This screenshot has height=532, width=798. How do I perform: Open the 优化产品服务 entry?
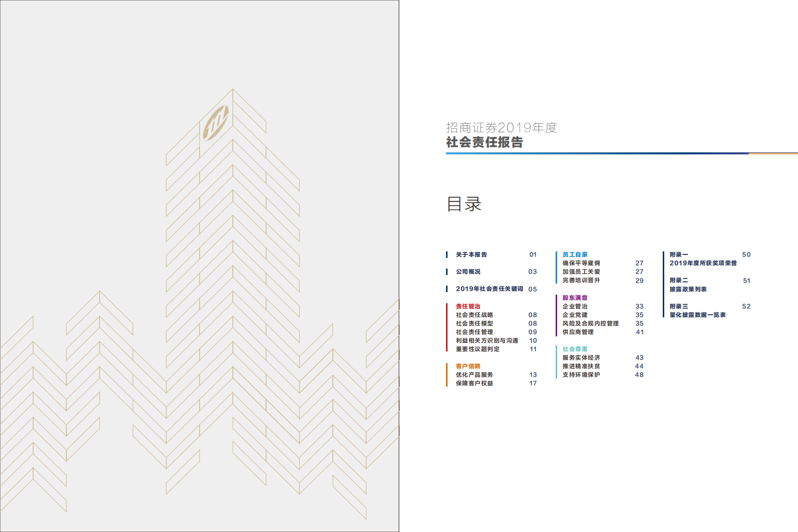tap(475, 375)
